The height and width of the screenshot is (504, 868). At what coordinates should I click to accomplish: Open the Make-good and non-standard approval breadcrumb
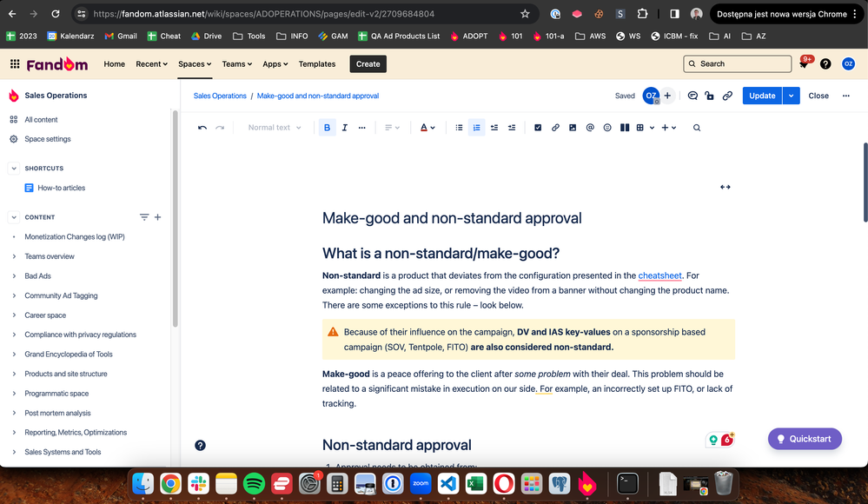[x=318, y=96]
